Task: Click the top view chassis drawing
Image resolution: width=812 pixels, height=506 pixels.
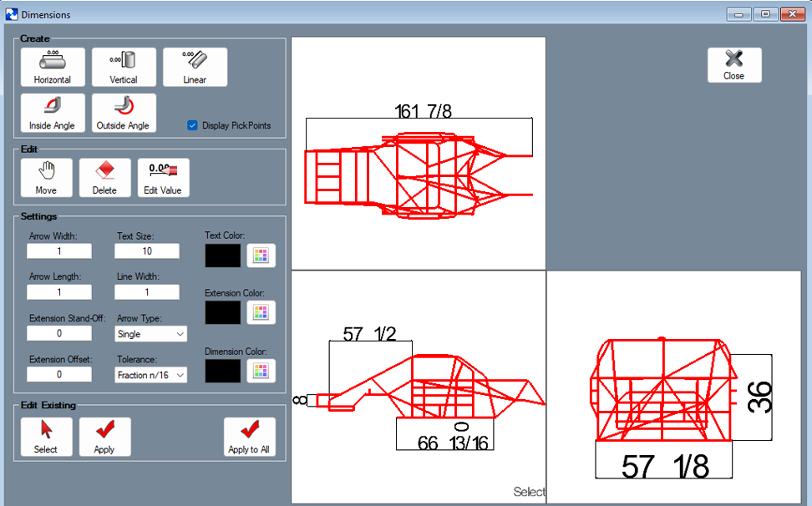Action: (x=418, y=175)
